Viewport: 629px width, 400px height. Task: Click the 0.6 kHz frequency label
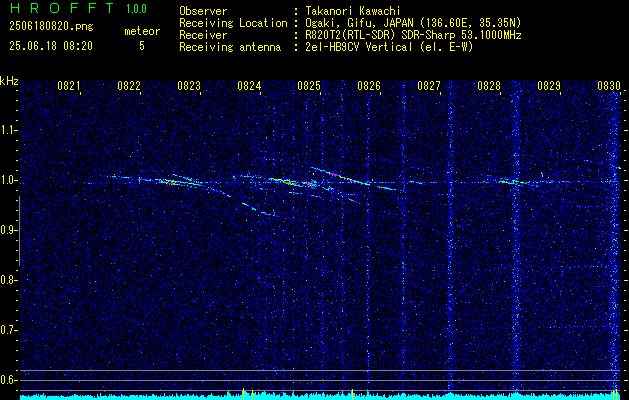[x=7, y=380]
